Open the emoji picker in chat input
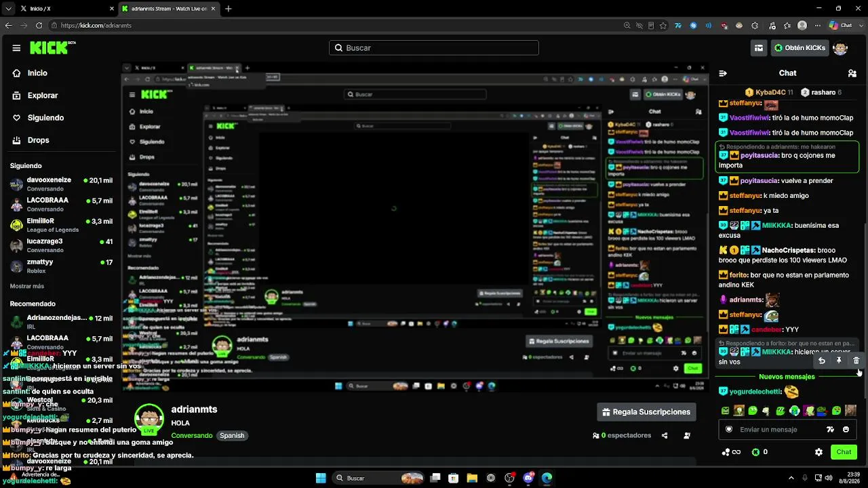Viewport: 868px width, 488px height. click(846, 430)
